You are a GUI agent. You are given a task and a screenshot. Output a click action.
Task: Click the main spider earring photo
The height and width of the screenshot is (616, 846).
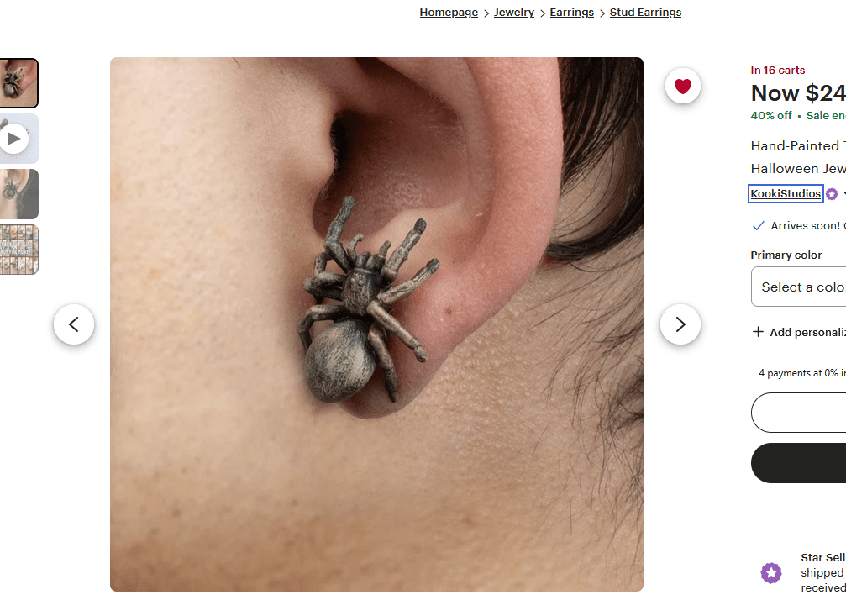click(376, 324)
